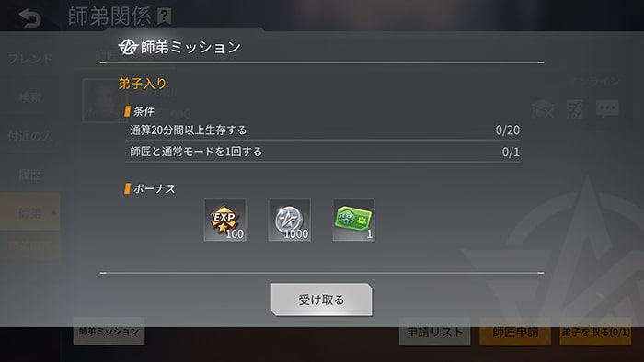Click the 師匠申請 button

point(515,332)
